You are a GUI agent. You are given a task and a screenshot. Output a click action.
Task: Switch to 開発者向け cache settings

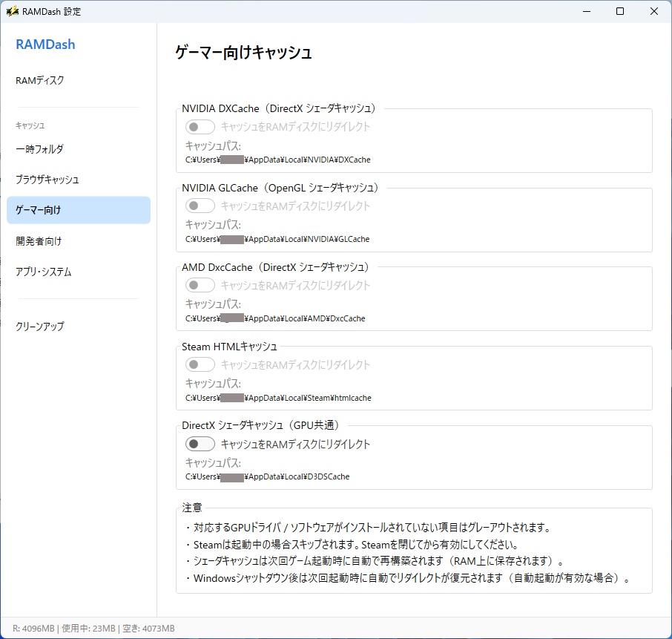point(39,241)
